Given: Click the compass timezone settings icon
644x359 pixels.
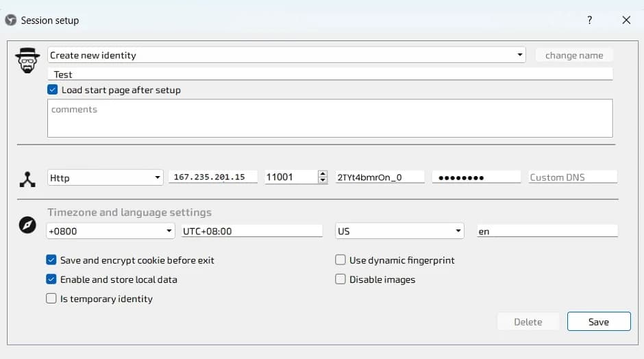Looking at the screenshot, I should 27,224.
